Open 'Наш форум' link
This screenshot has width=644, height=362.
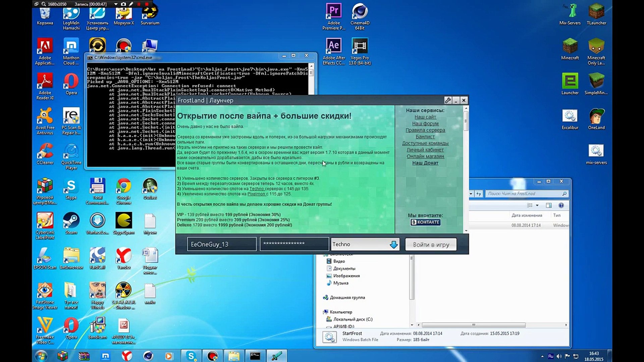pos(425,123)
